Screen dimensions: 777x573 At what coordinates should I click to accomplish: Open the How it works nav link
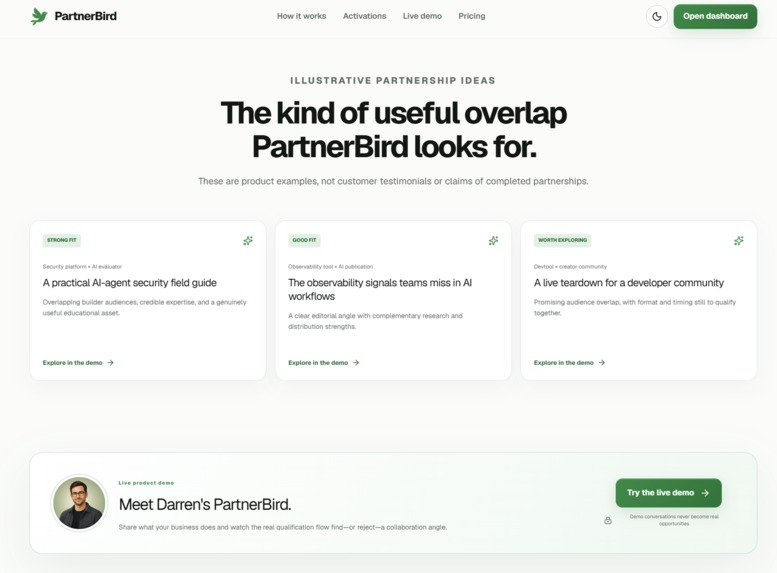[301, 16]
